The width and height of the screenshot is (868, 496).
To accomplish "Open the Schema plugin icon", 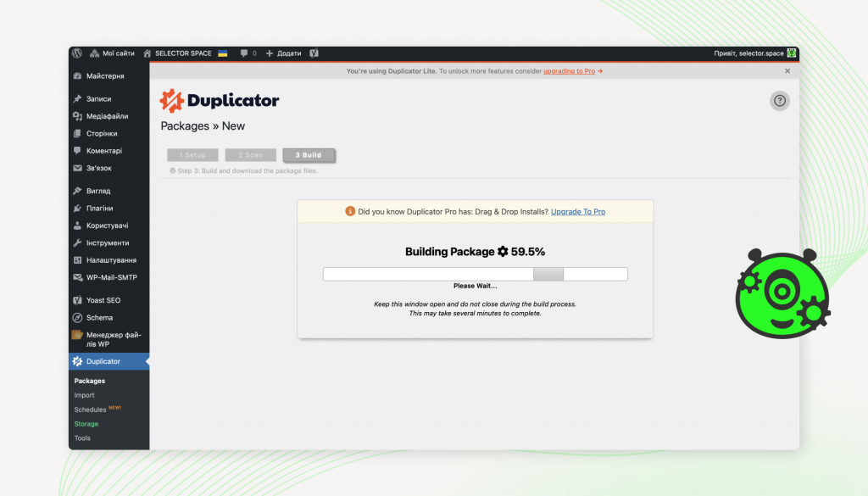I will click(76, 317).
